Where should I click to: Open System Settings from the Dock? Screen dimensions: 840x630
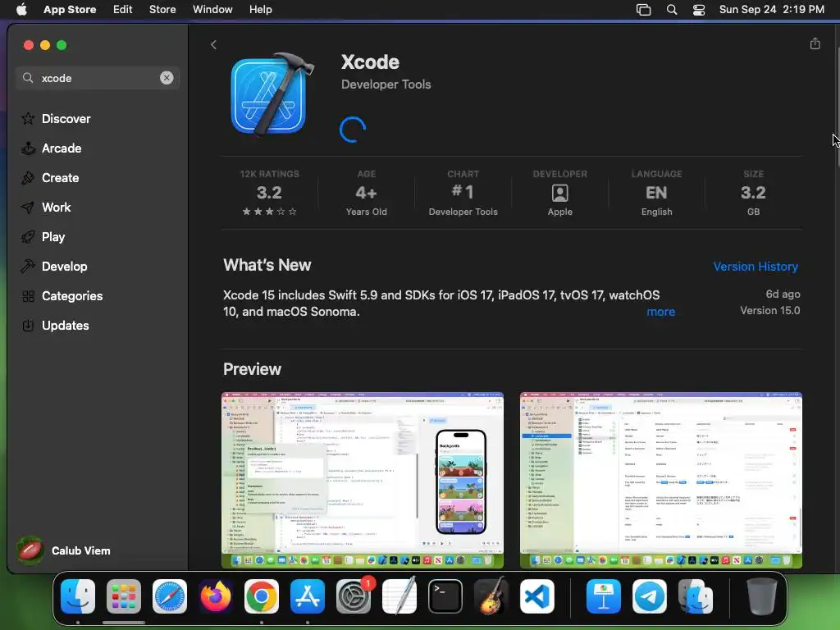pos(354,596)
